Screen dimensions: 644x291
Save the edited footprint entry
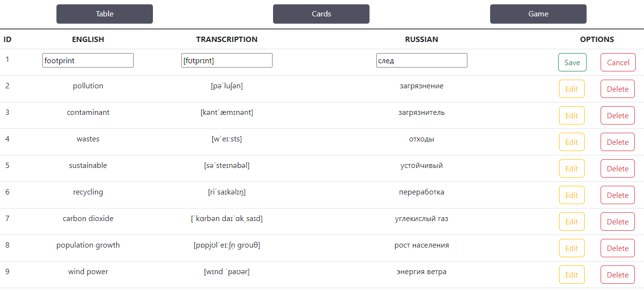(x=572, y=62)
